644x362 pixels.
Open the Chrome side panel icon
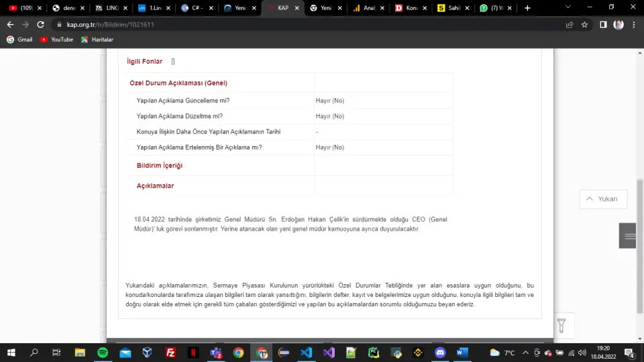point(602,24)
